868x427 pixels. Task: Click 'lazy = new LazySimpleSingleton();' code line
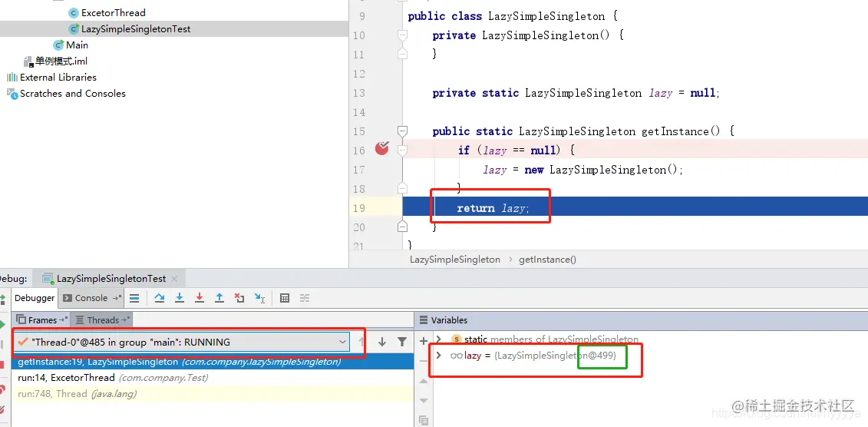583,170
